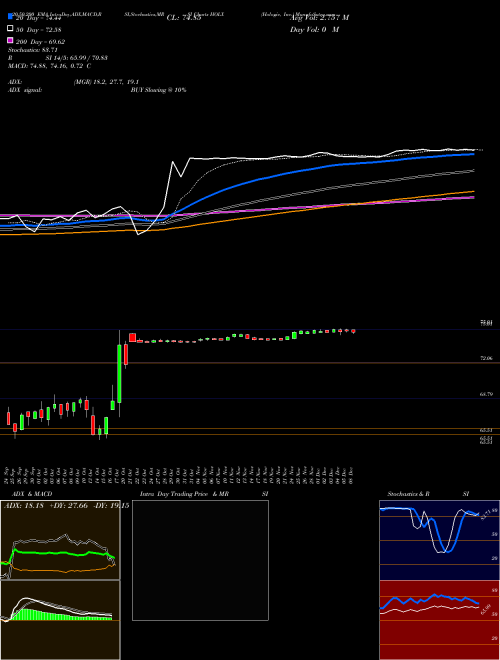Click the 'MACD: 74.88, 74.16, 0.72 C' line

(x=50, y=66)
